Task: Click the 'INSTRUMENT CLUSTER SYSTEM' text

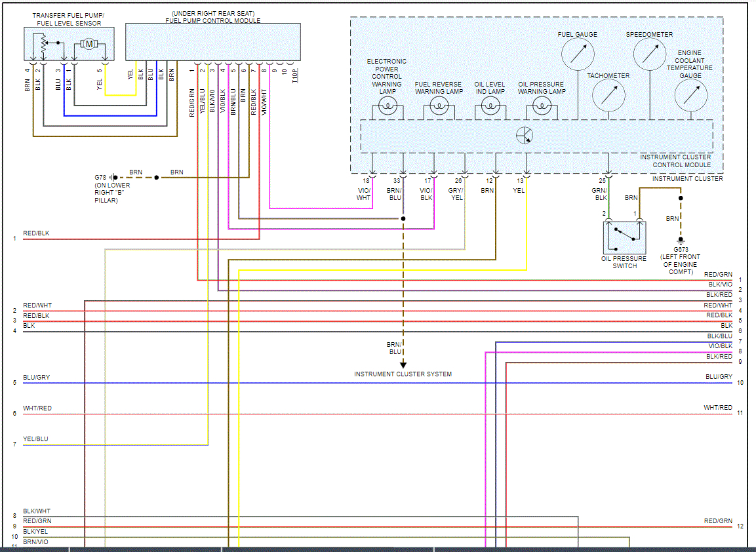Action: 403,374
